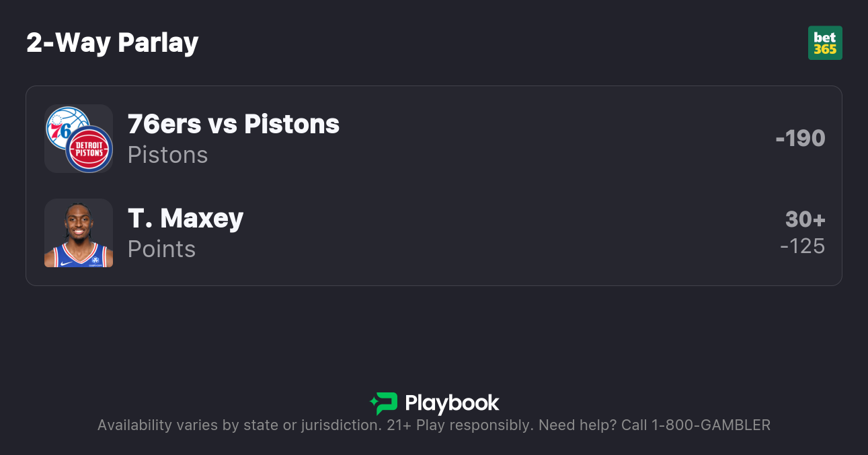The width and height of the screenshot is (868, 455).
Task: Select the "Points" prop label
Action: click(161, 249)
